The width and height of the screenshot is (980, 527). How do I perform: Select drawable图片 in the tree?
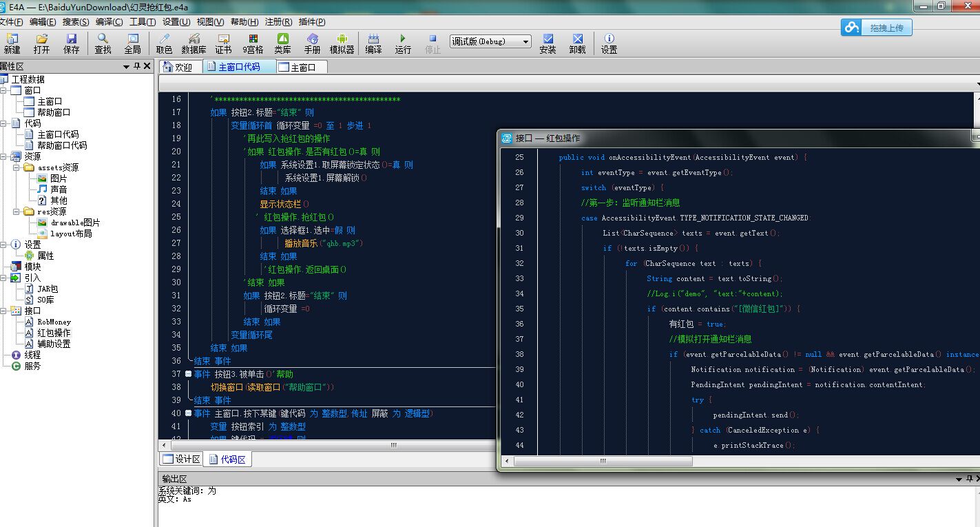pos(75,223)
